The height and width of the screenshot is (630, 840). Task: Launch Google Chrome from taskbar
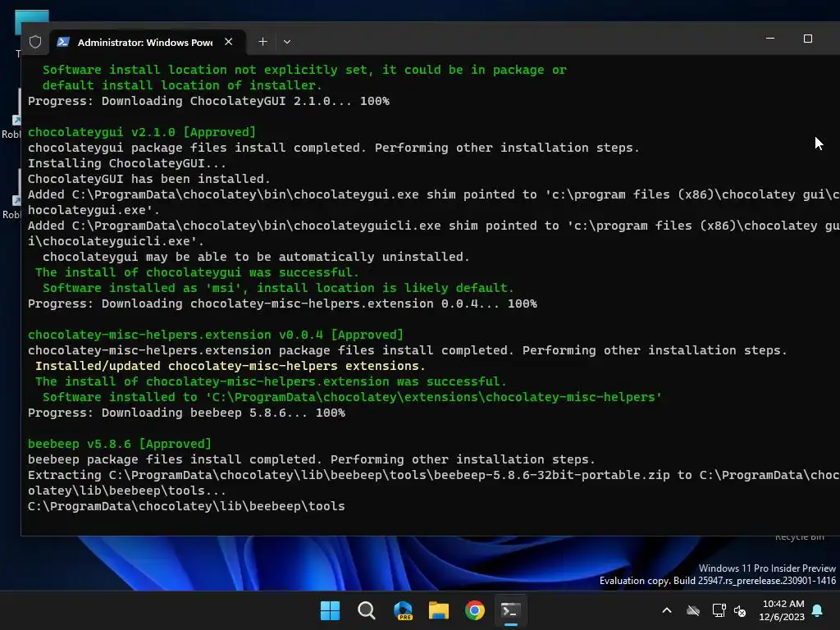coord(475,610)
